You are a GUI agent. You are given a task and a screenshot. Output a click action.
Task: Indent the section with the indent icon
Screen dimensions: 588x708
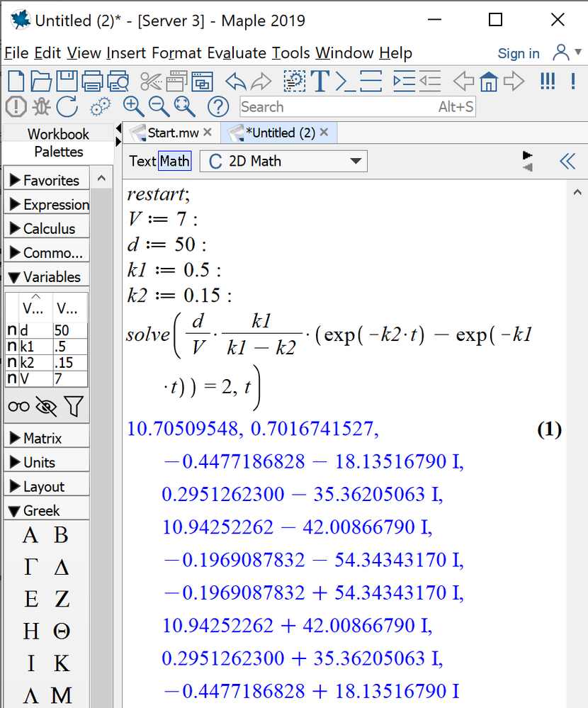point(404,82)
